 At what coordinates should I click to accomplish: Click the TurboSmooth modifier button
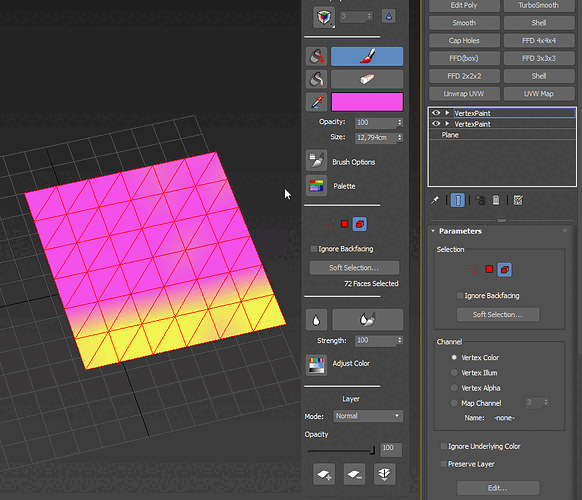click(539, 5)
